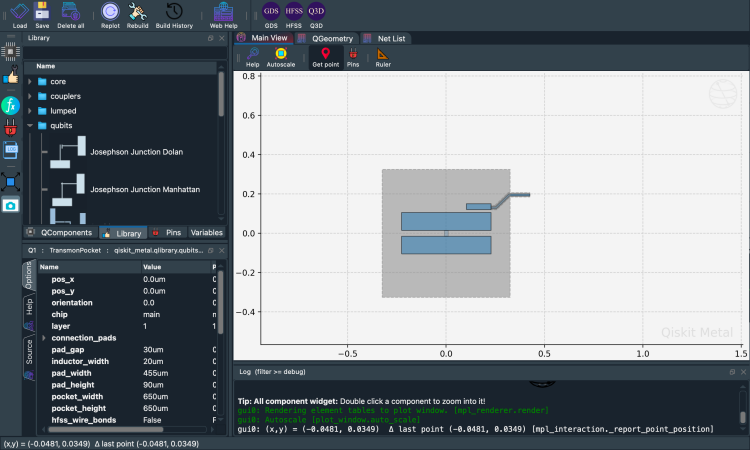The height and width of the screenshot is (450, 750).
Task: Open the Variables bottom tab
Action: click(207, 232)
